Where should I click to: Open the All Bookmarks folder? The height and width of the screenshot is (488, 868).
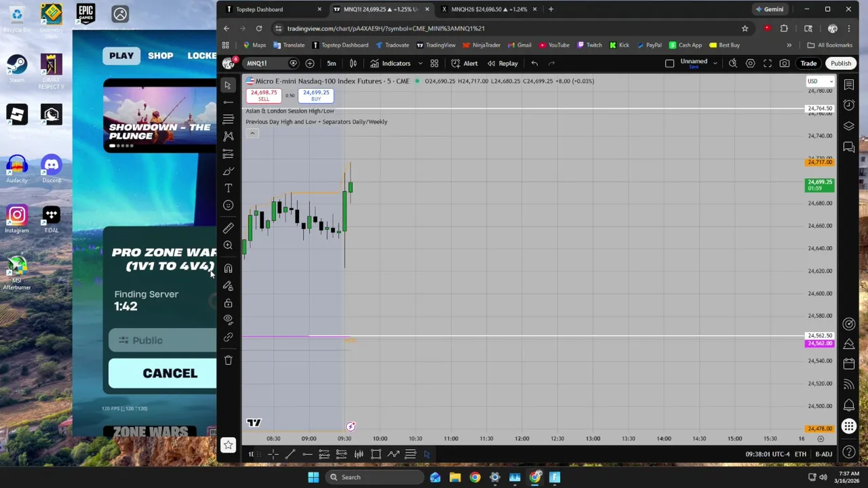829,45
